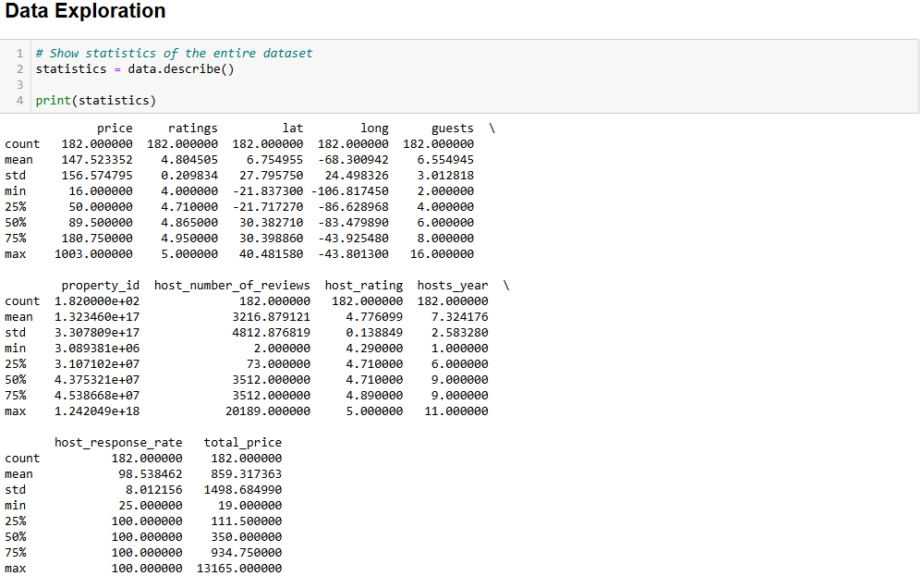This screenshot has height=576, width=924.
Task: Click the lat column header
Action: click(x=293, y=129)
